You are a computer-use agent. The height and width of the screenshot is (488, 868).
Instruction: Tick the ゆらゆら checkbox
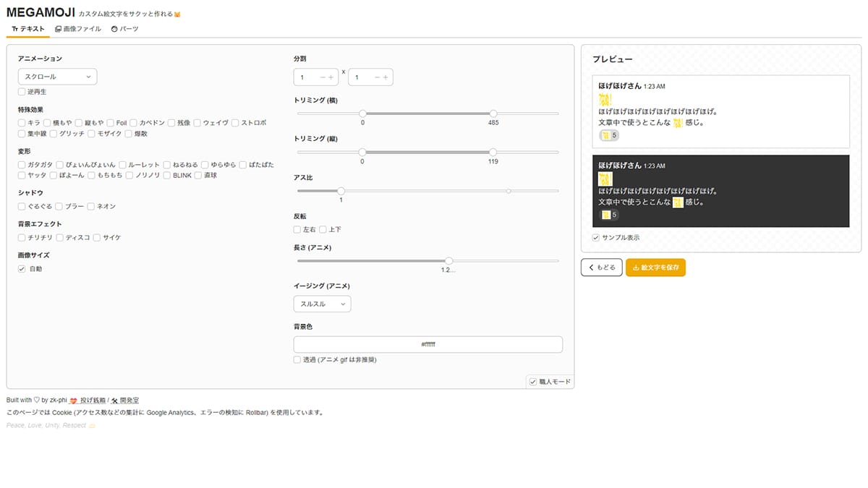205,165
